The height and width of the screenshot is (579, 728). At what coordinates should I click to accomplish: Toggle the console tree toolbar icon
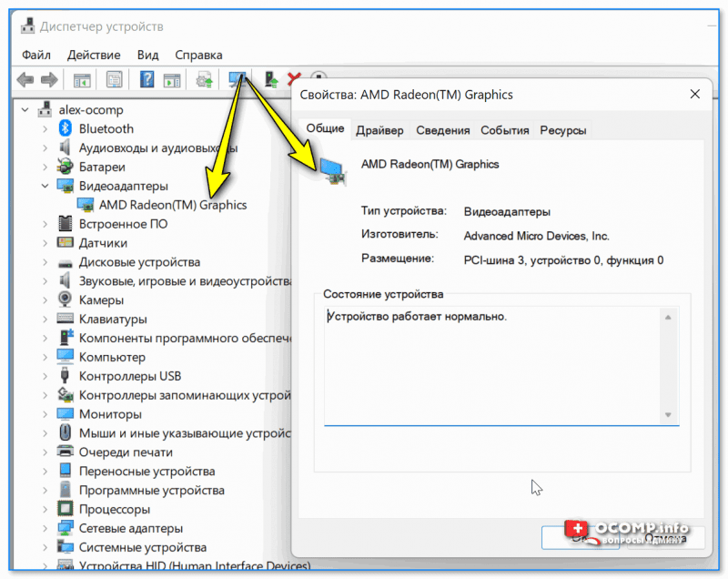coord(82,80)
